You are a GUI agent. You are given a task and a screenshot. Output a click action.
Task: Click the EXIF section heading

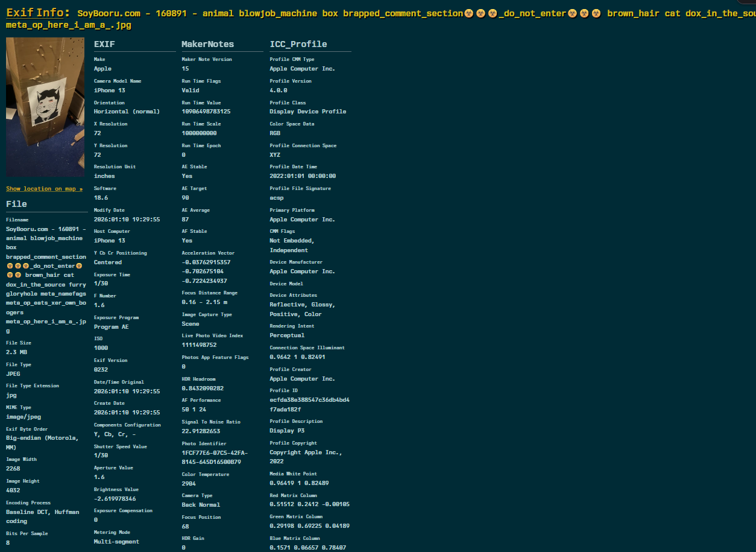(104, 44)
